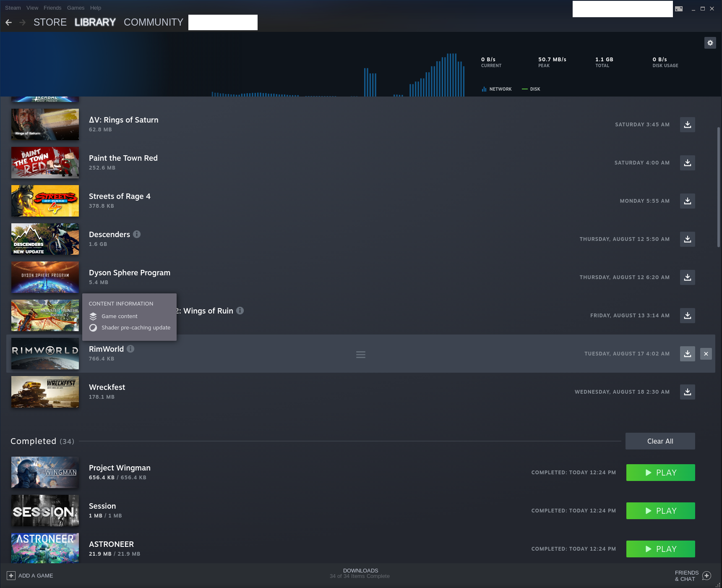The height and width of the screenshot is (588, 722).
Task: Click the ADD A GAME label
Action: [x=36, y=575]
